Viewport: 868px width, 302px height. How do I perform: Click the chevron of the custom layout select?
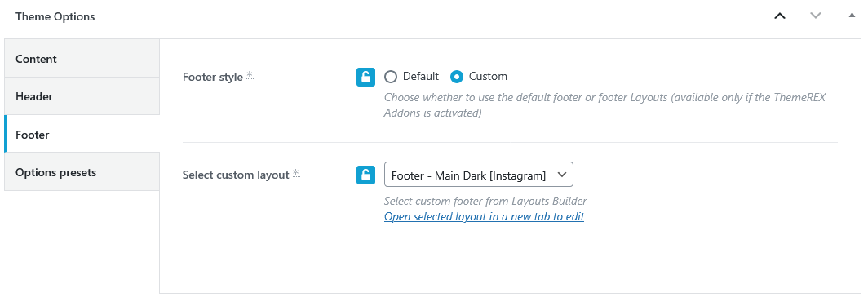[x=561, y=175]
